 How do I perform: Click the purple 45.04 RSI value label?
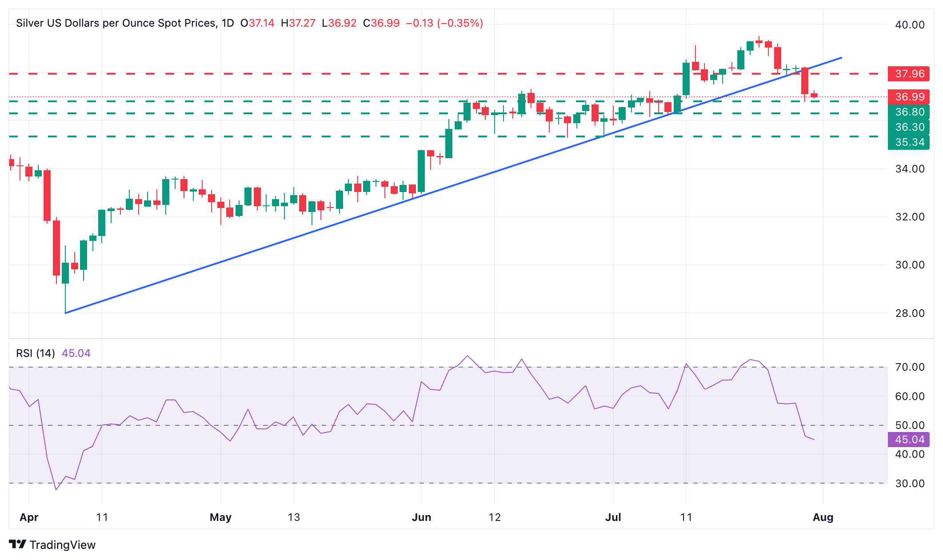point(908,440)
